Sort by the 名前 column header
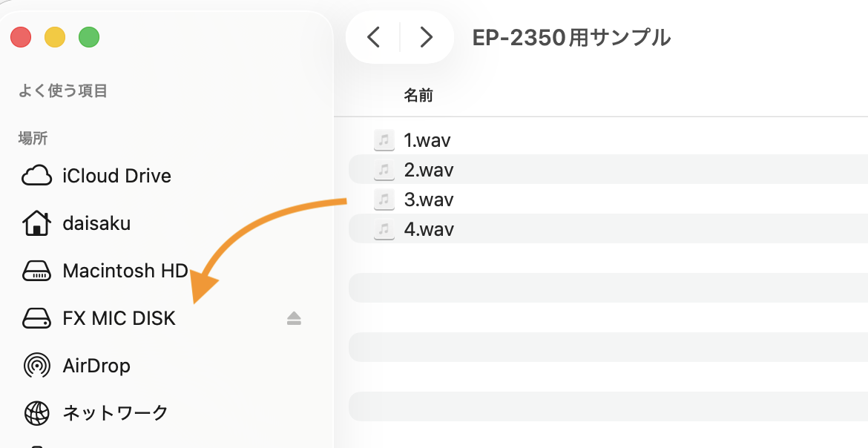 click(x=418, y=95)
